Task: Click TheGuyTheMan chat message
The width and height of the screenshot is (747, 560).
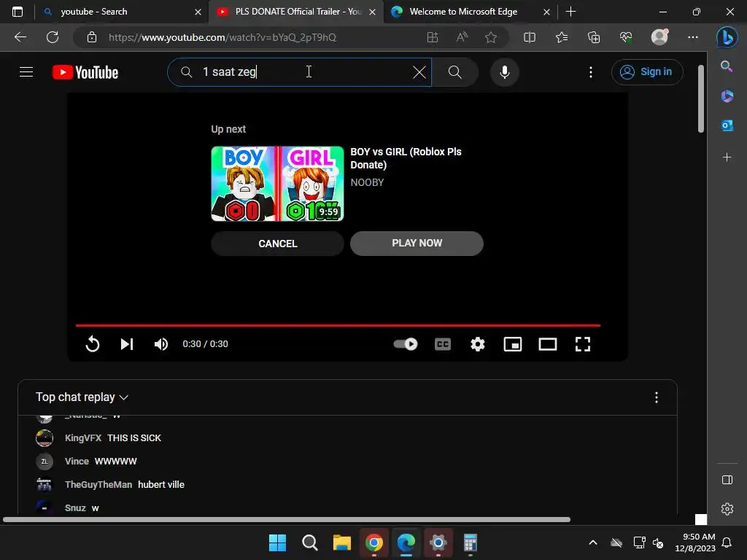Action: coord(161,485)
